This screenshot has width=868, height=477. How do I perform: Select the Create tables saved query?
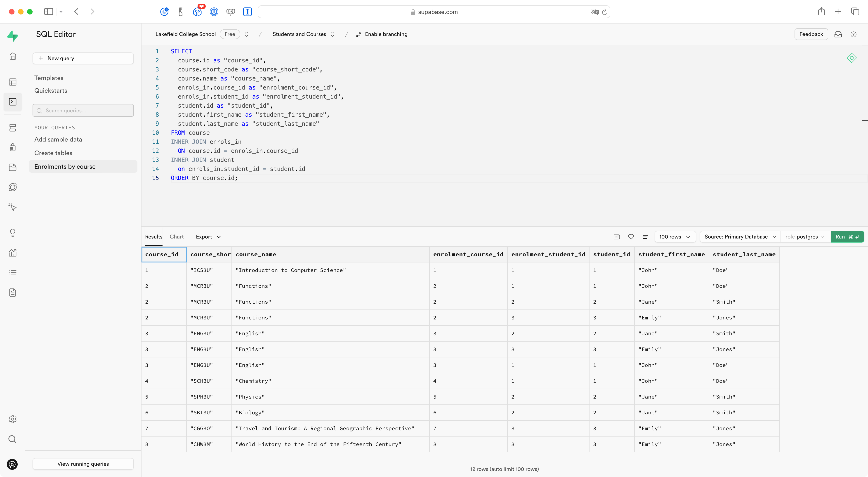pos(53,153)
